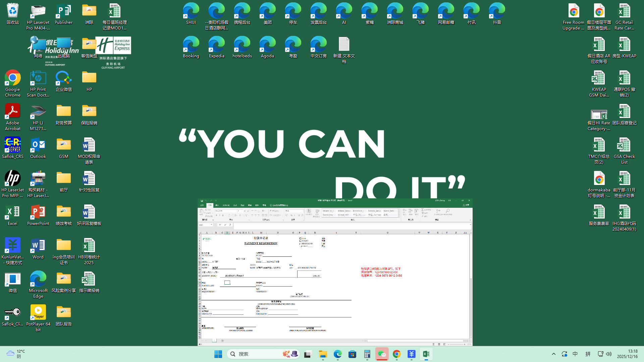Switch to the Insert ribbon tab
This screenshot has width=644, height=362.
click(x=217, y=205)
